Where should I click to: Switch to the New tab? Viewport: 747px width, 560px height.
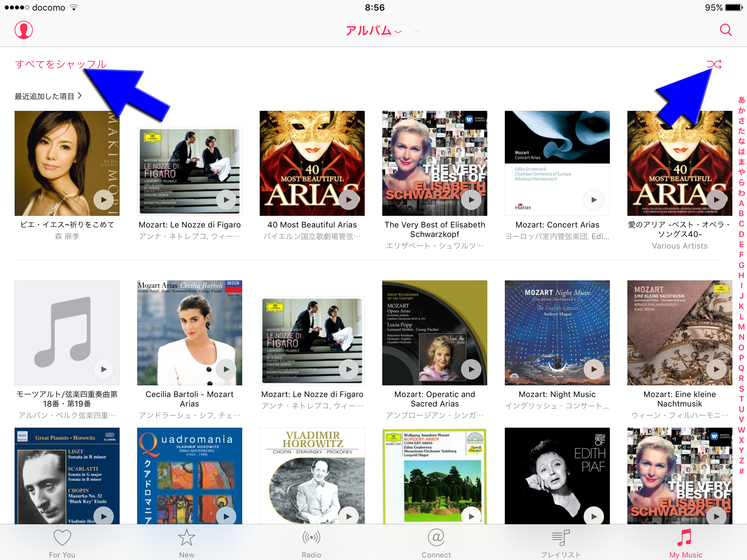[x=187, y=543]
